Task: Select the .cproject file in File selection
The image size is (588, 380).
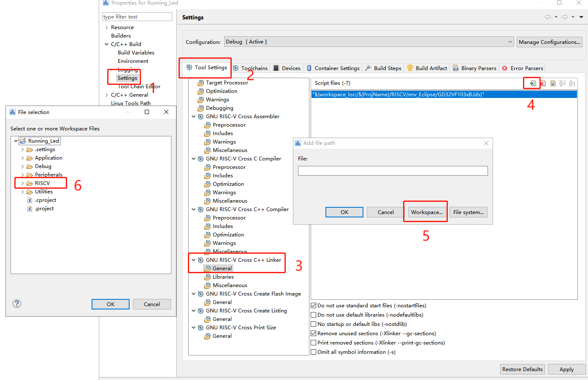Action: pyautogui.click(x=46, y=200)
